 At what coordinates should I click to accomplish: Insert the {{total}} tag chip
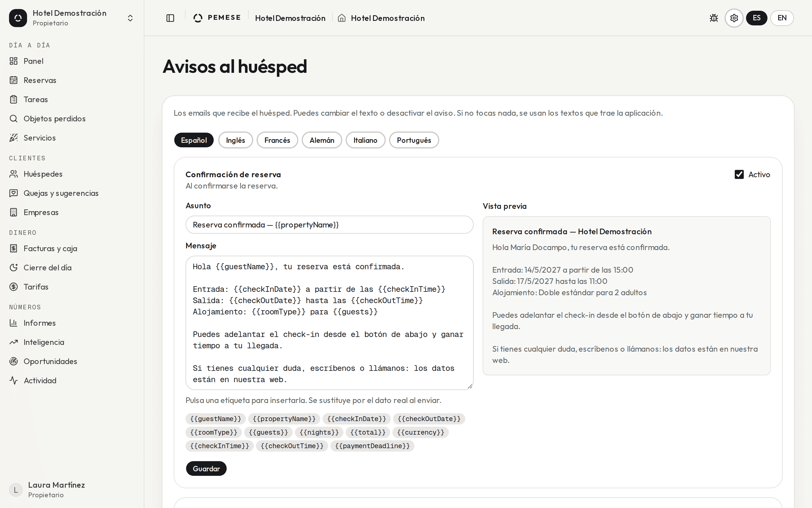tap(368, 432)
